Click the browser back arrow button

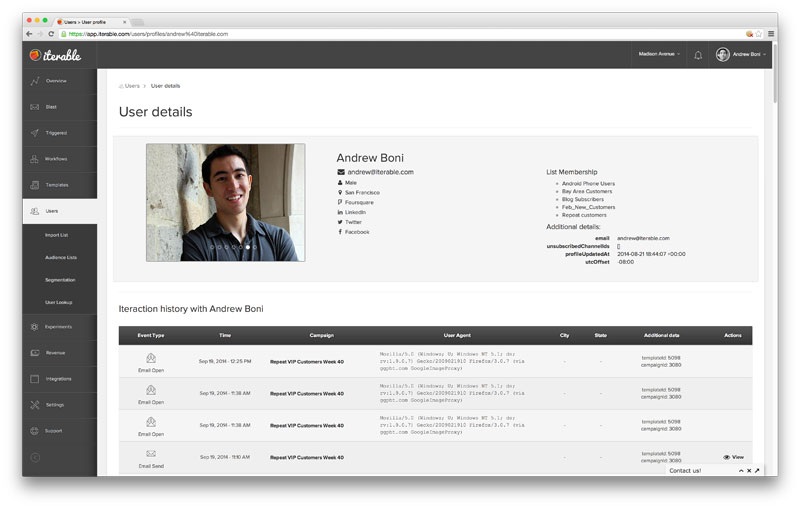coord(29,33)
